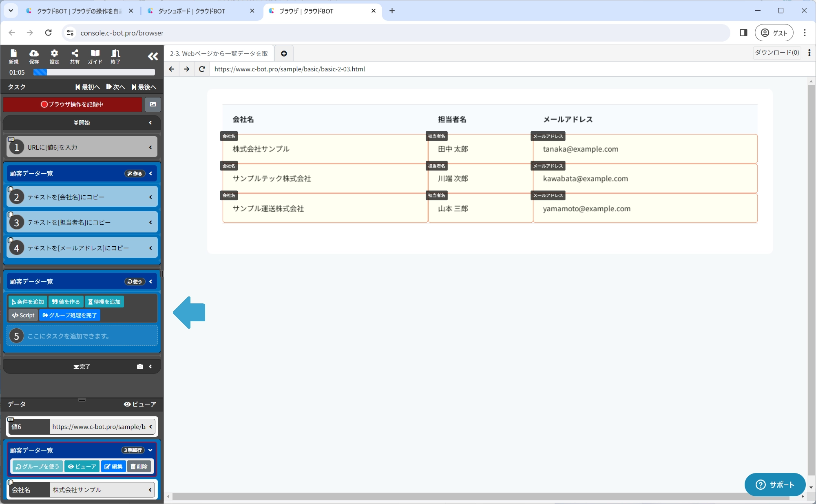
Task: Click グループ処理を完了 button
Action: coord(70,315)
